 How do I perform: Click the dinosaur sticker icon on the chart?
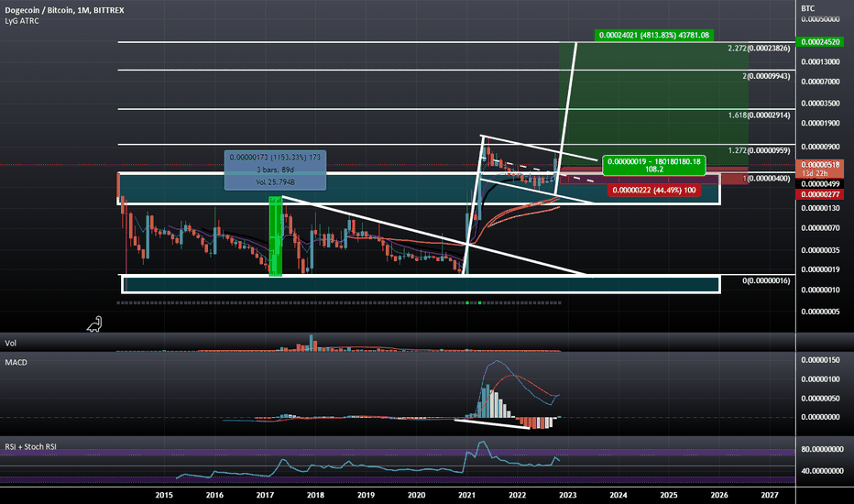click(x=94, y=324)
